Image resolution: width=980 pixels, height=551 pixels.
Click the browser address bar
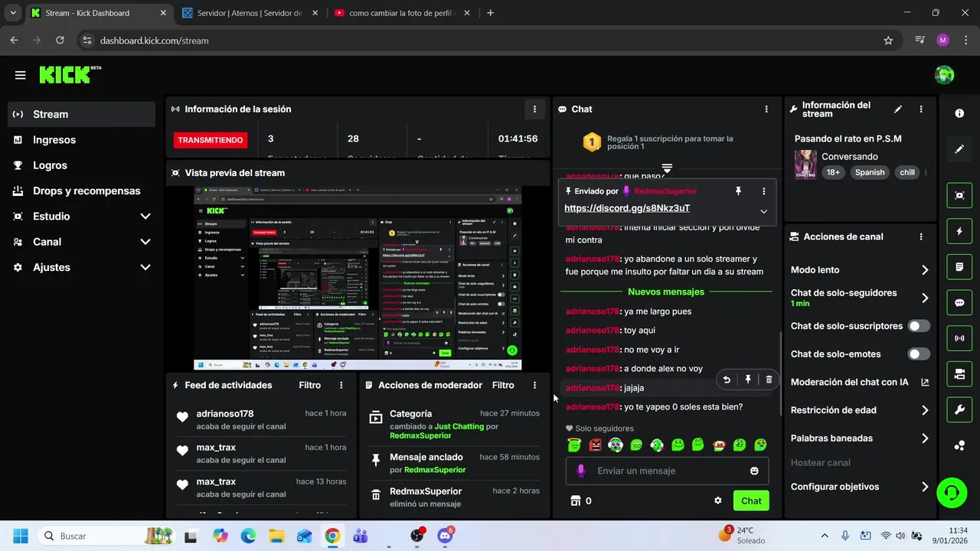tap(490, 41)
